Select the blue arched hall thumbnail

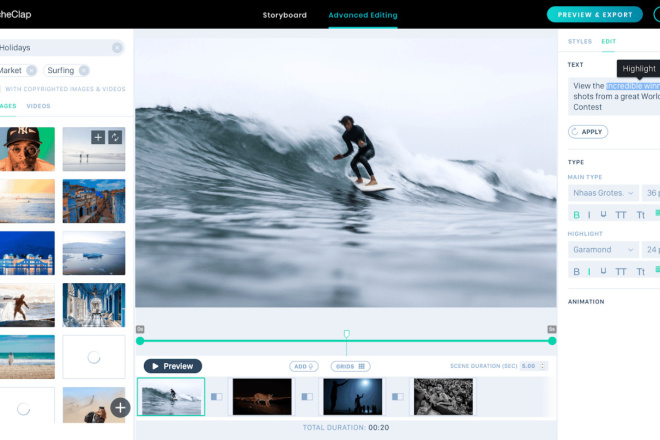pos(94,305)
